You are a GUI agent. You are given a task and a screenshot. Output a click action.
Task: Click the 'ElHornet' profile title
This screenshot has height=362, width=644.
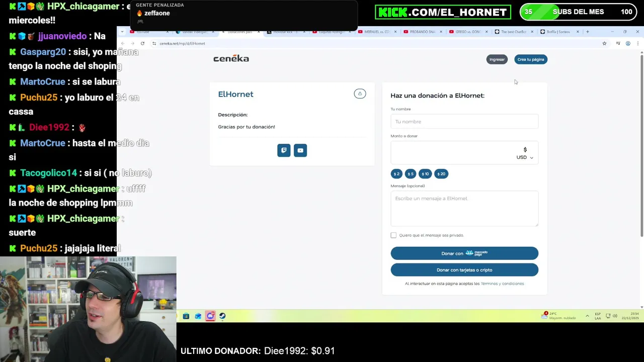pyautogui.click(x=235, y=94)
